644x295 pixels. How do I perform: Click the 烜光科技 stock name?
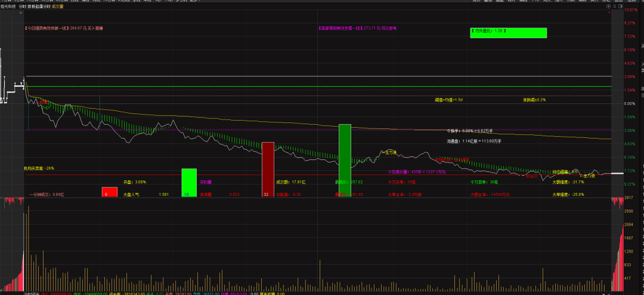8,7
